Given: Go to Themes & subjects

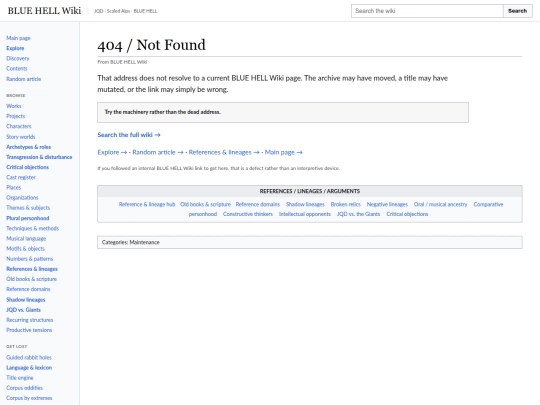Looking at the screenshot, I should pos(28,208).
